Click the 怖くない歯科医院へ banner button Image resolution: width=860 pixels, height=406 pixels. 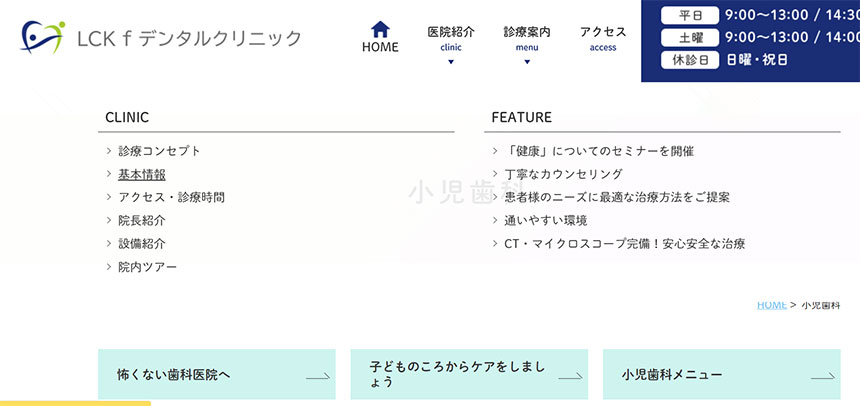click(x=217, y=374)
